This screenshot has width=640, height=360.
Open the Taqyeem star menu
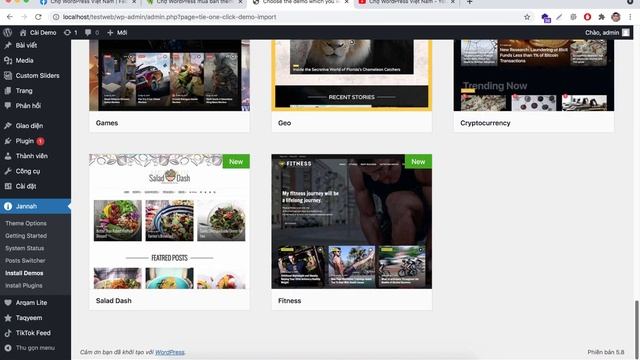coord(29,318)
